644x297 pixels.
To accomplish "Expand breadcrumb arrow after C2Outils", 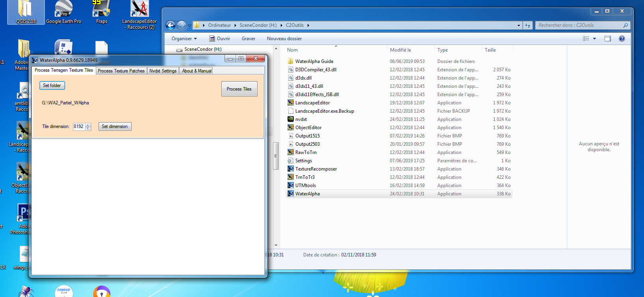I will point(308,25).
